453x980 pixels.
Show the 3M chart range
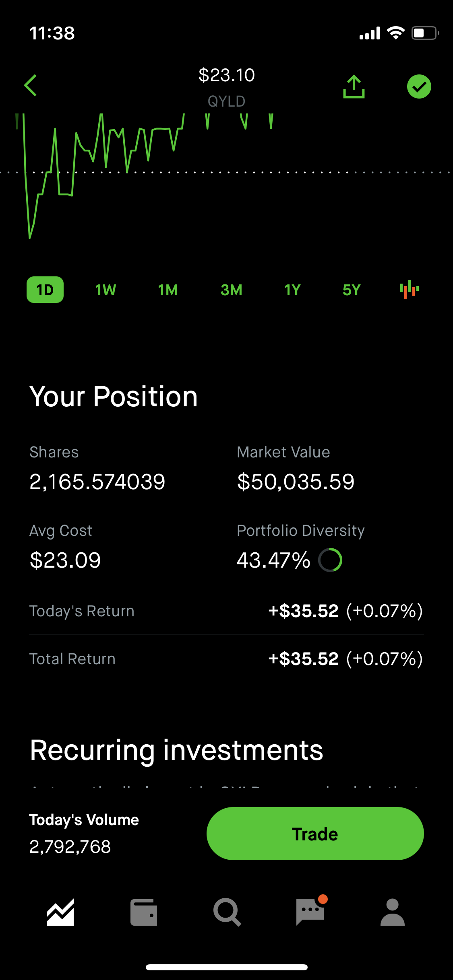click(x=231, y=290)
